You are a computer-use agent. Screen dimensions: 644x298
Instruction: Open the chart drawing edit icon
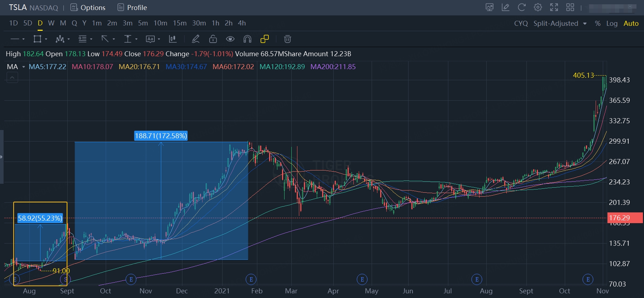click(x=505, y=7)
